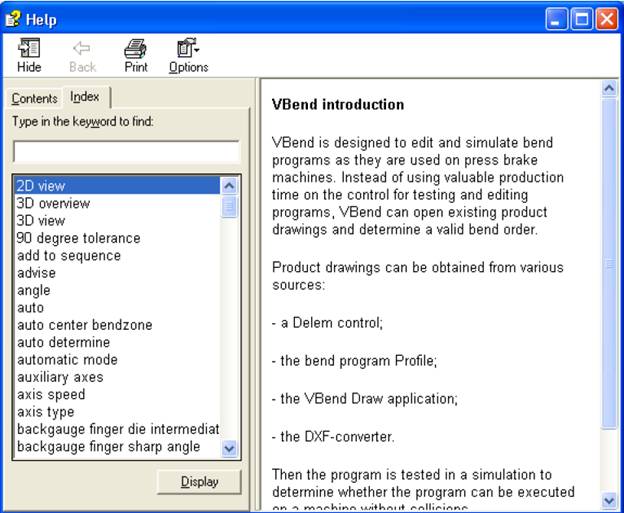Image resolution: width=624 pixels, height=513 pixels.
Task: Pick 'auto determine' index entry
Action: [x=117, y=342]
